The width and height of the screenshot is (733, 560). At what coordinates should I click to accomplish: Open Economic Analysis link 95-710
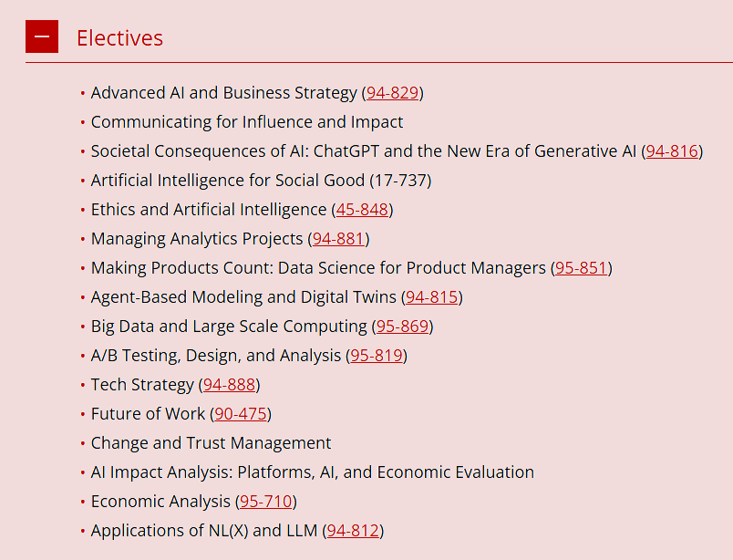coord(266,502)
